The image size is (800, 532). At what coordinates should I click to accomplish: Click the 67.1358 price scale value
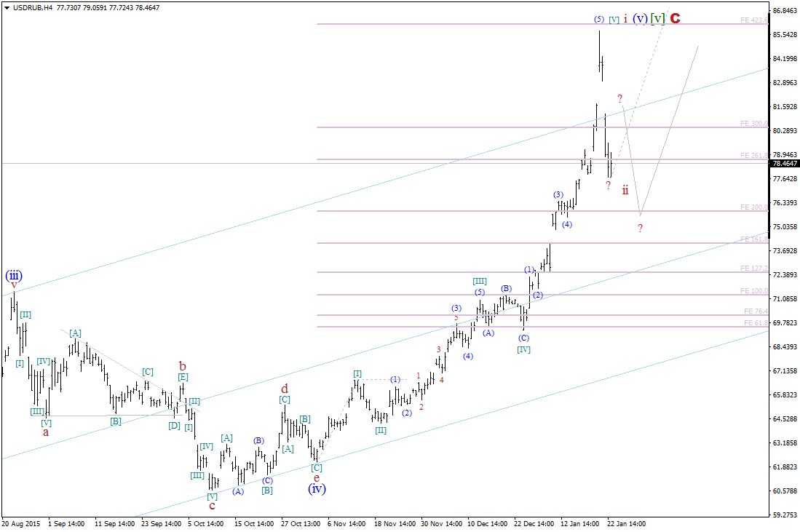pos(785,371)
